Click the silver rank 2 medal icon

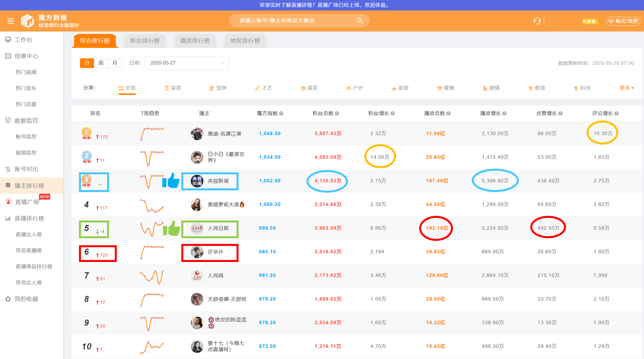tap(87, 157)
